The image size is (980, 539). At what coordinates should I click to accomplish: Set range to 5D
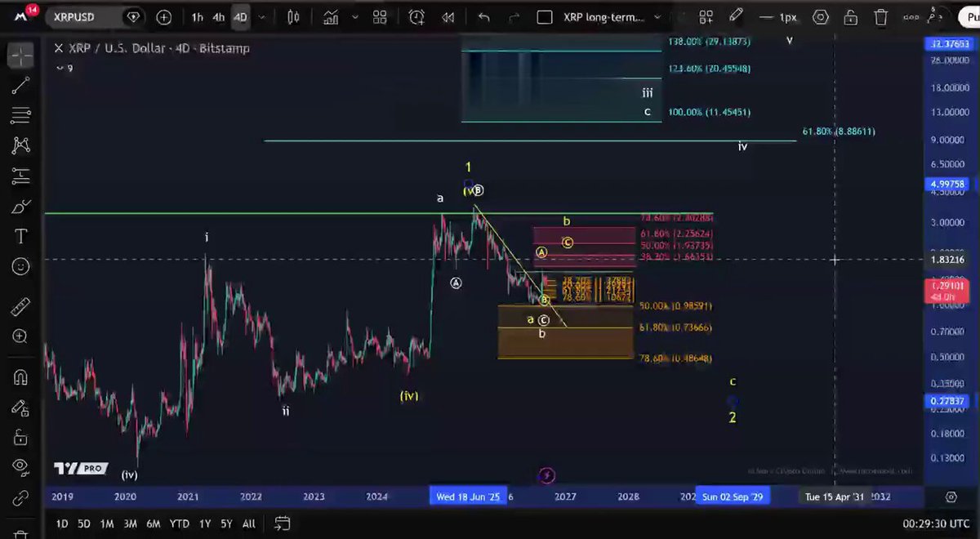coord(84,523)
